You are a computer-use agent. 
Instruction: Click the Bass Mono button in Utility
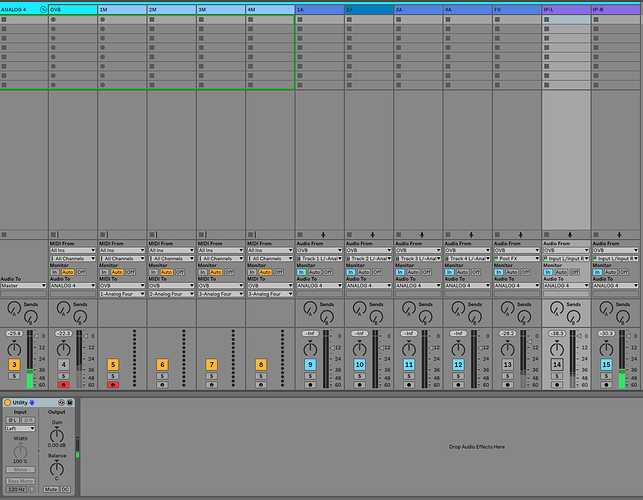(x=20, y=480)
